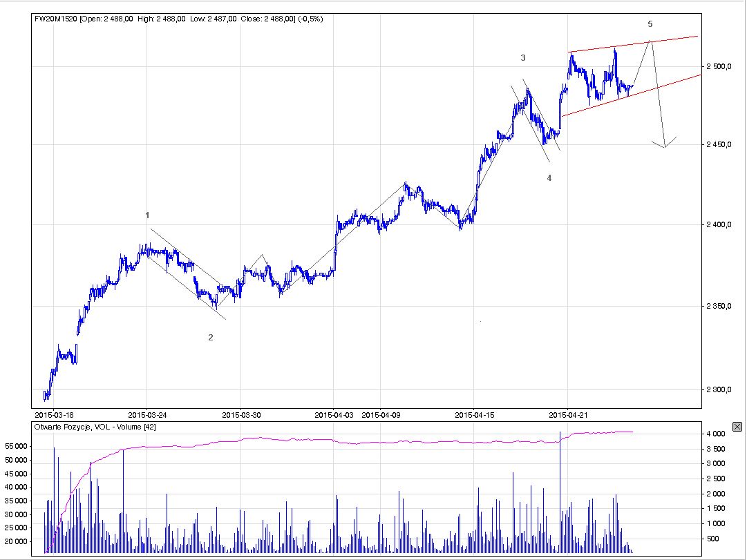747x560 pixels.
Task: Click the 25 000 volume axis label
Action: tap(16, 528)
